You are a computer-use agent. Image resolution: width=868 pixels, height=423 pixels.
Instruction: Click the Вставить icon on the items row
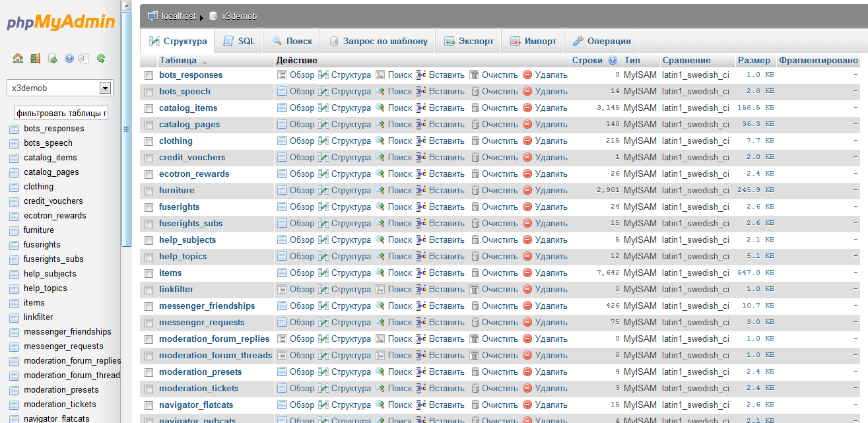pyautogui.click(x=422, y=273)
